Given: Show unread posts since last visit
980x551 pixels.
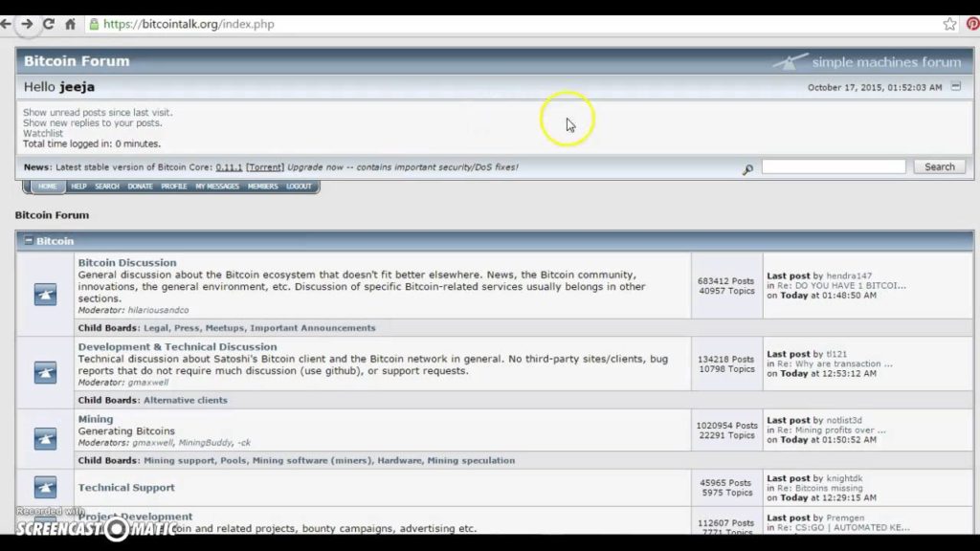Looking at the screenshot, I should click(x=98, y=113).
